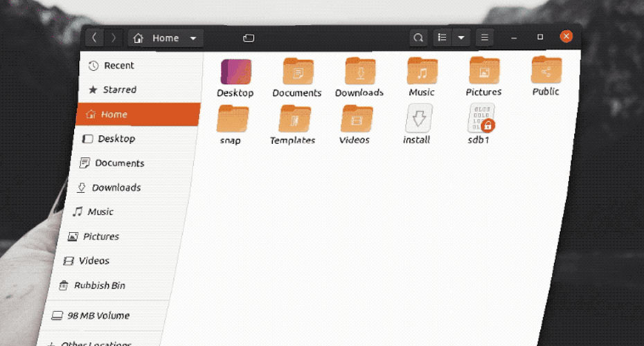Select the install file icon
This screenshot has height=346, width=644.
419,118
